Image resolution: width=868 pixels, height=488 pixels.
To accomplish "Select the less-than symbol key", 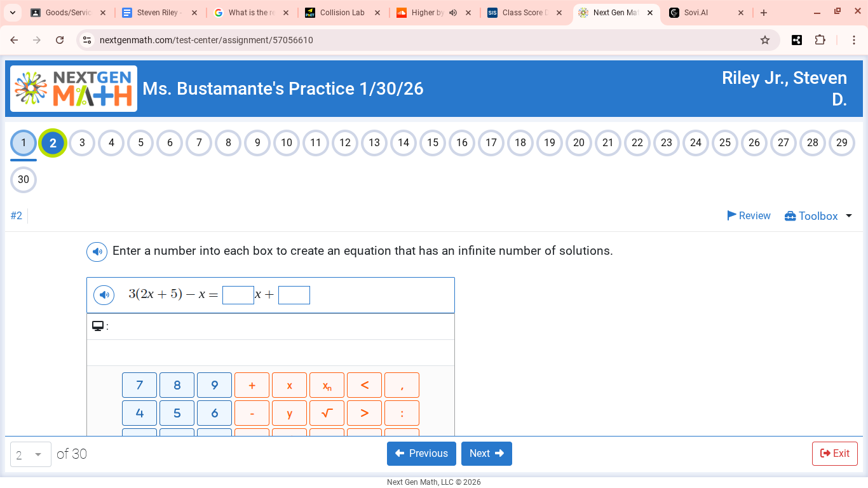I will (364, 384).
